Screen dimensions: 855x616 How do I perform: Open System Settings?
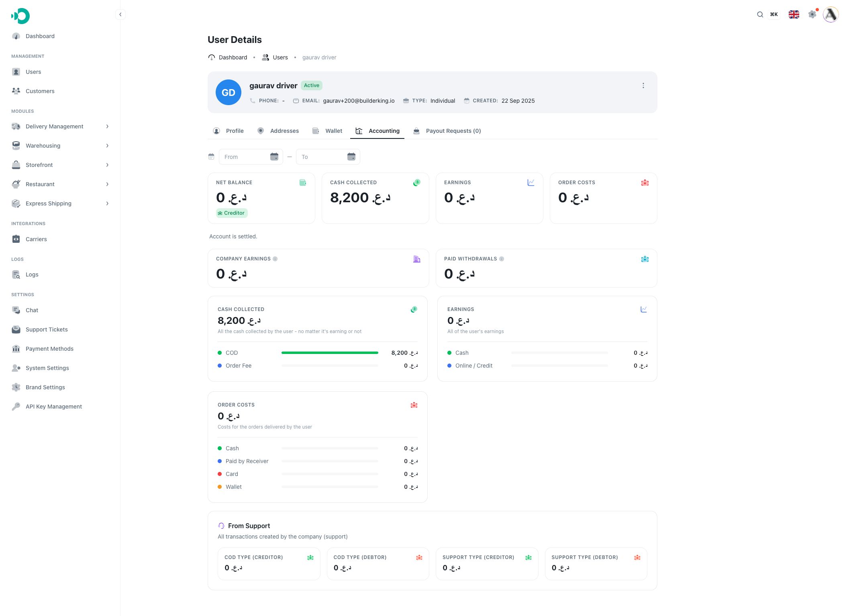(60, 368)
